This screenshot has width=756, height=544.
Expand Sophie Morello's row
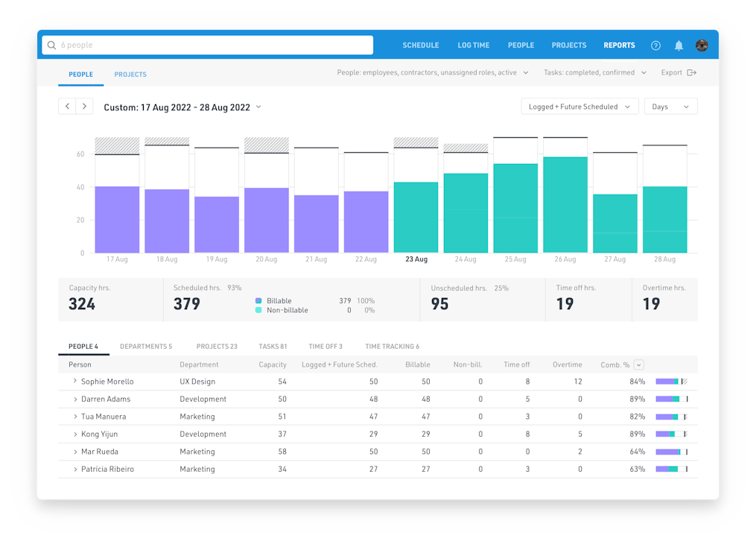point(75,382)
